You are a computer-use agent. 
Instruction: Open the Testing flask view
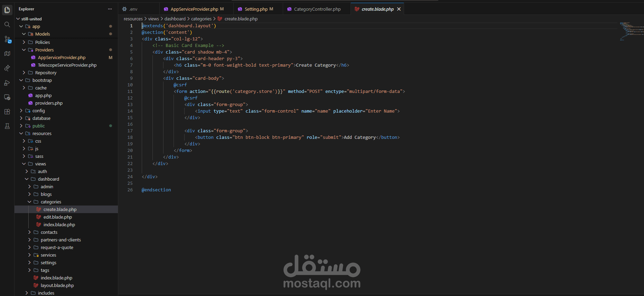click(7, 126)
